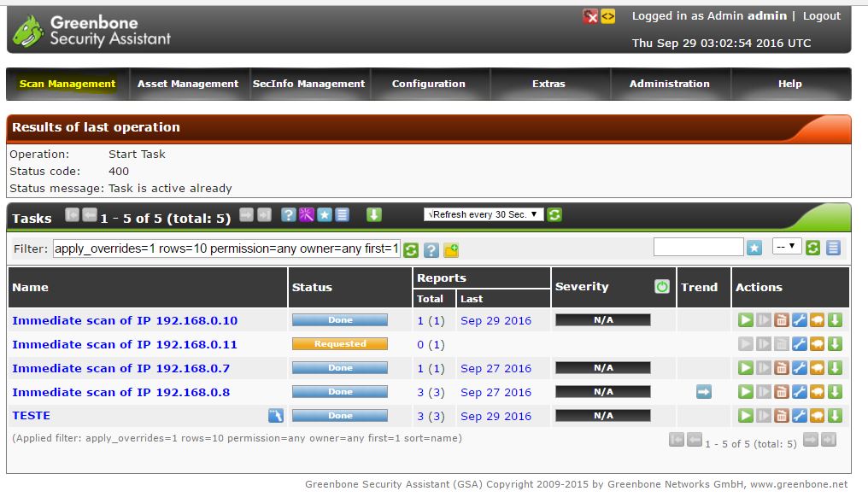
Task: Create a new task via the star icon
Action: coord(324,214)
